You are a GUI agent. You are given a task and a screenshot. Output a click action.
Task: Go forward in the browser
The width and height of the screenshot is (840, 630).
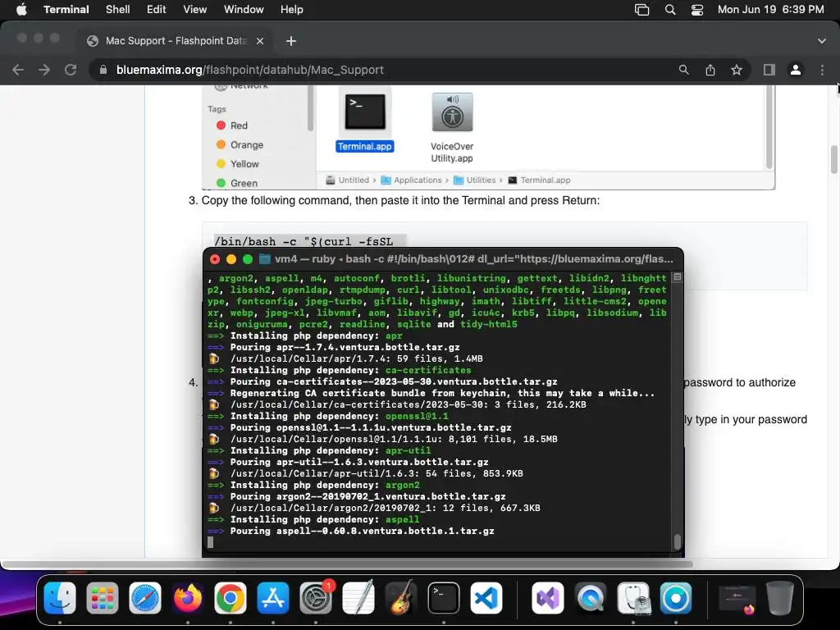44,70
